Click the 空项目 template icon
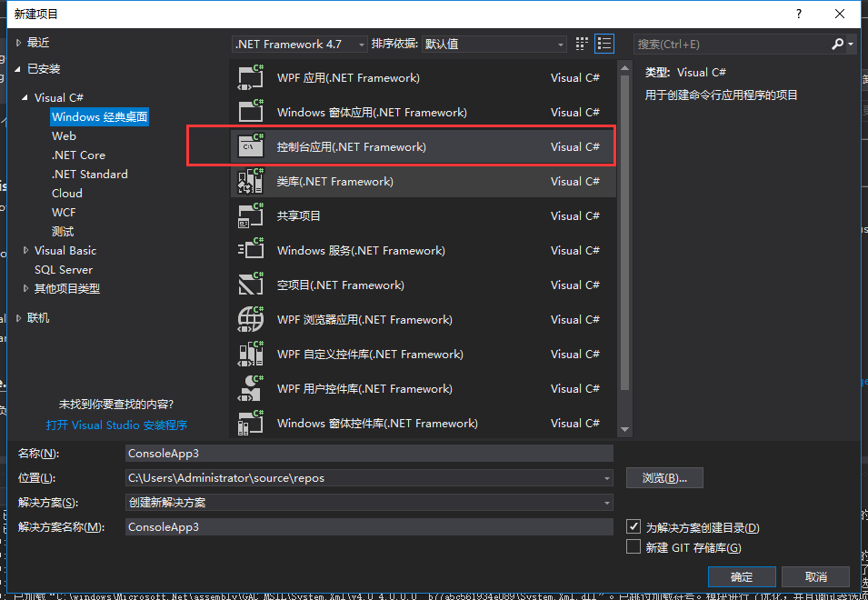Viewport: 868px width, 600px height. [x=251, y=285]
